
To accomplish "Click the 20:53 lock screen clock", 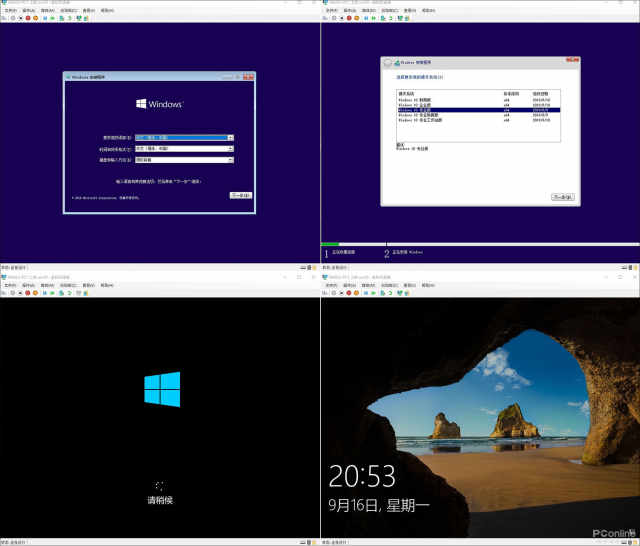I will 362,476.
